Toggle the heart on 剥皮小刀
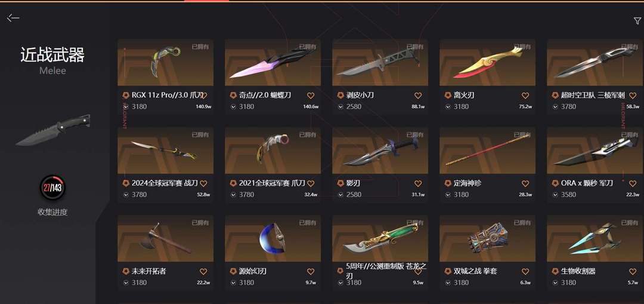This screenshot has height=304, width=644. point(417,96)
